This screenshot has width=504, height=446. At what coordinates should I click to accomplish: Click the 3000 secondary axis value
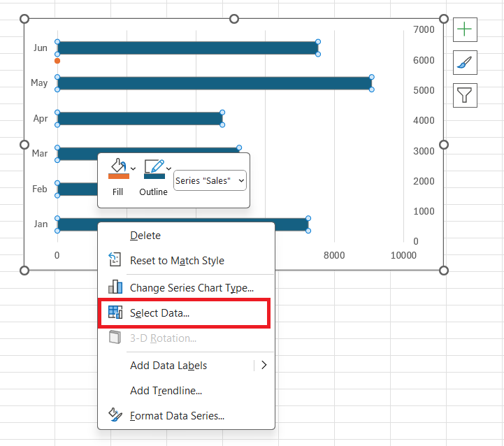[x=424, y=151]
